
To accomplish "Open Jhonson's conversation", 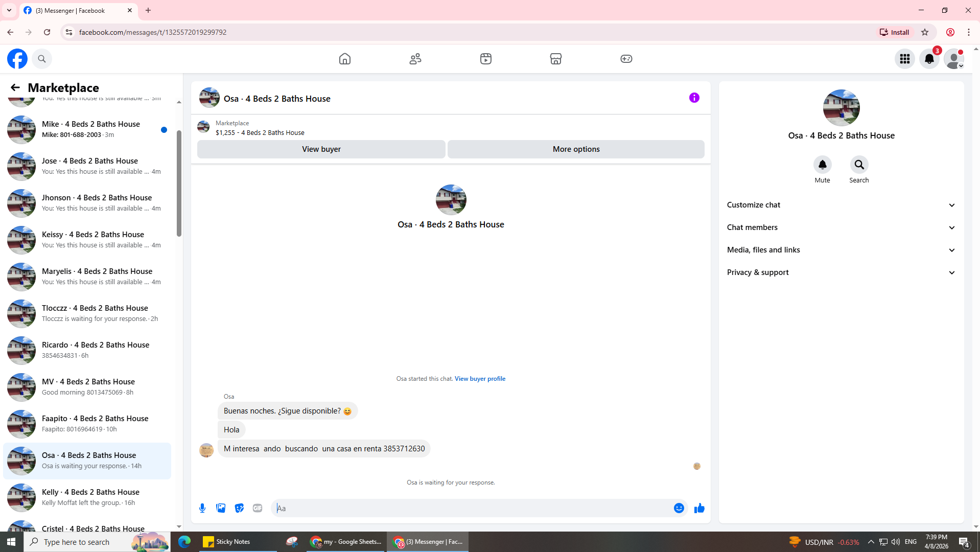I will point(87,203).
